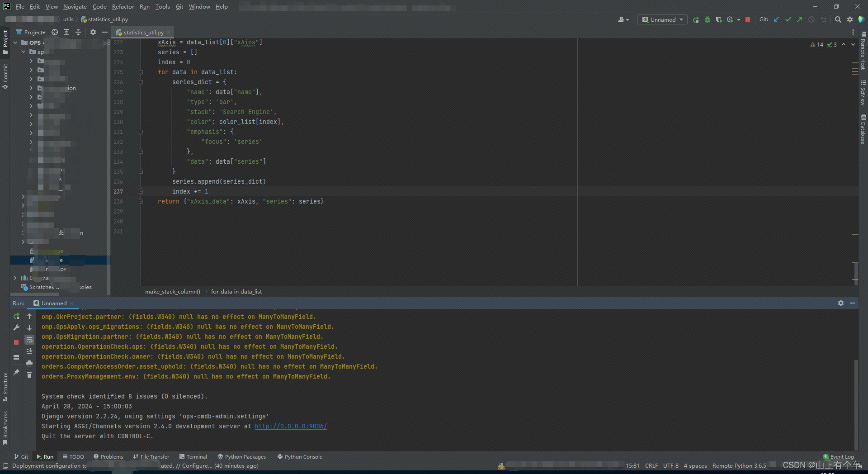Screen dimensions: 868x474
Task: Toggle the Structure side tool window
Action: pos(5,387)
